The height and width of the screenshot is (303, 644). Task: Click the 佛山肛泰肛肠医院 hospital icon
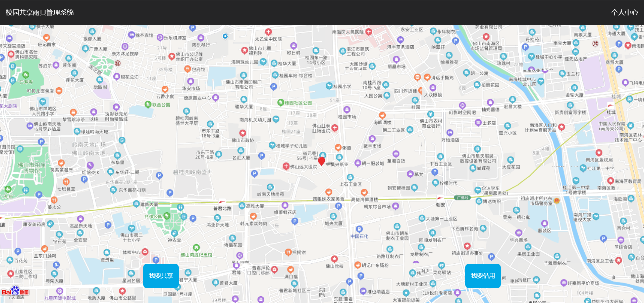point(335,128)
